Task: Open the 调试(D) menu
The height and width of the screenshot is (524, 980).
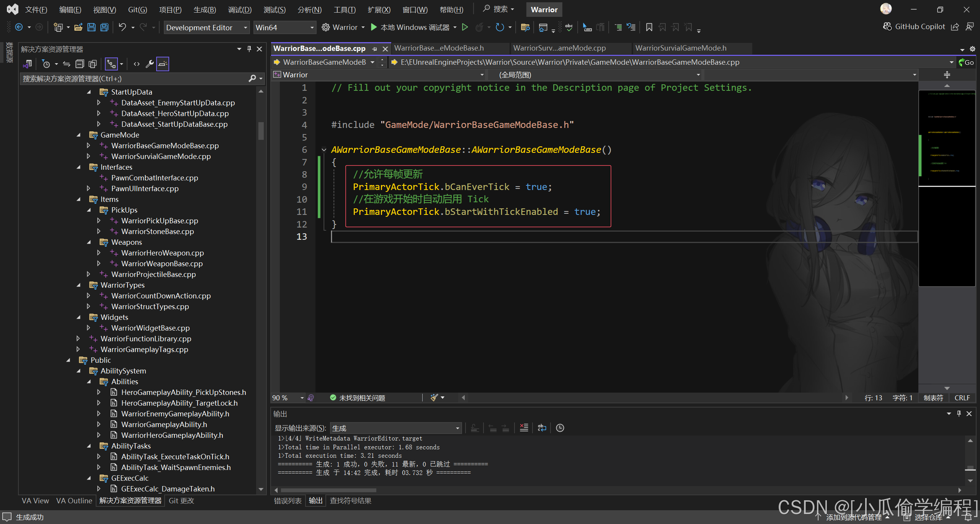Action: coord(240,10)
